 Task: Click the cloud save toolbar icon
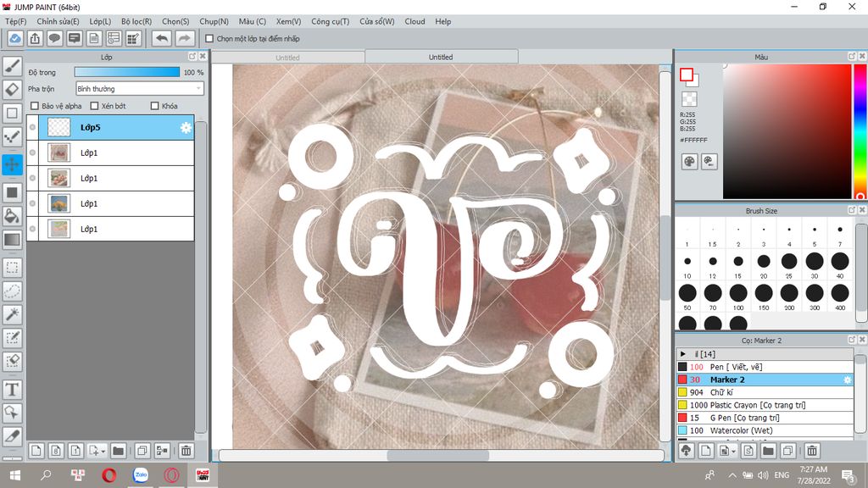(15, 39)
